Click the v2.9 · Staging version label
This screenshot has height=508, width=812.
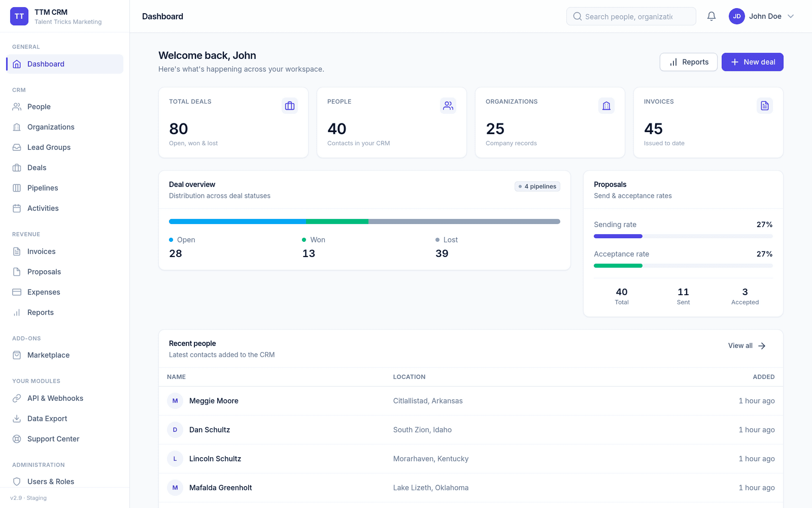(x=28, y=498)
